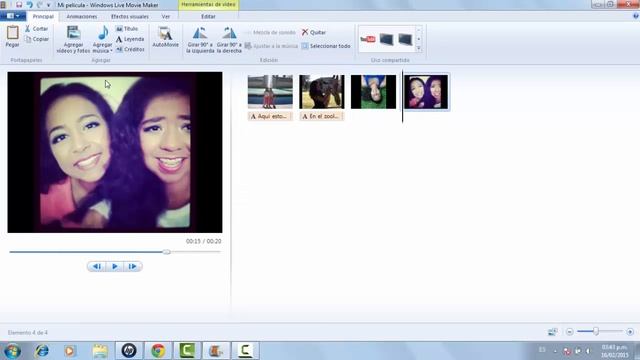Remove clip with Quitar
The image size is (640, 360).
pos(313,32)
